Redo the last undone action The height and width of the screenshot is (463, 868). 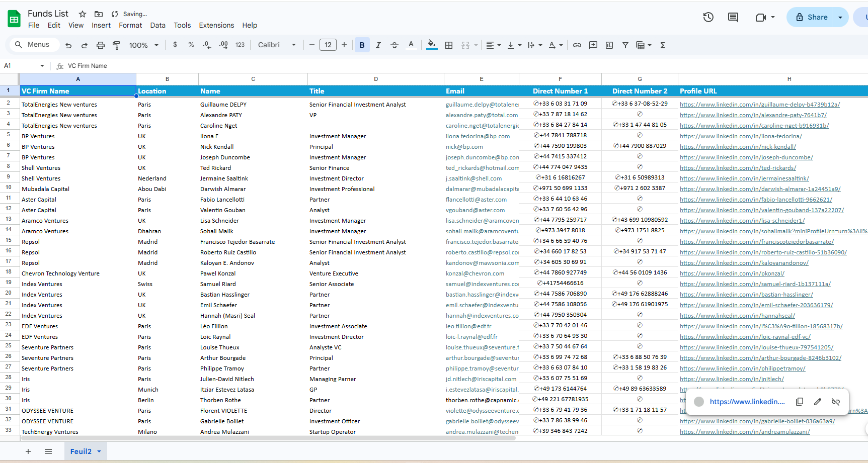coord(85,45)
